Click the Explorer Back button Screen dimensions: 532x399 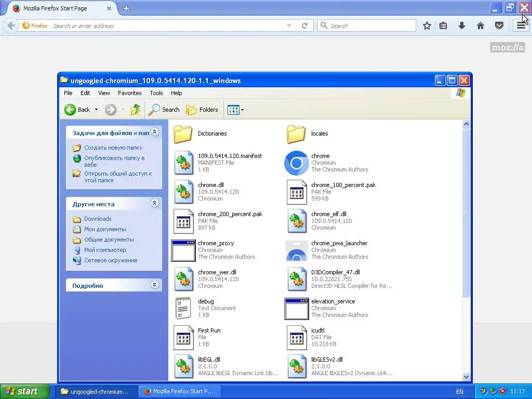tap(77, 110)
